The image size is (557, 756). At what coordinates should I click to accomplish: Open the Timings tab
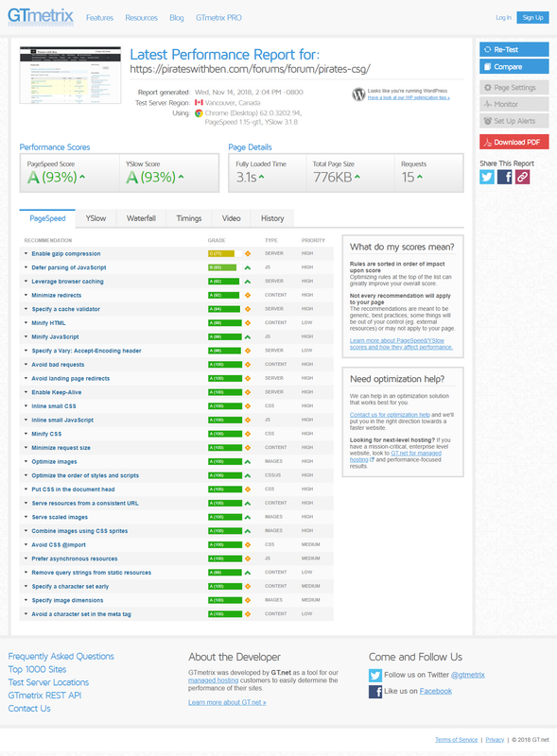(189, 218)
